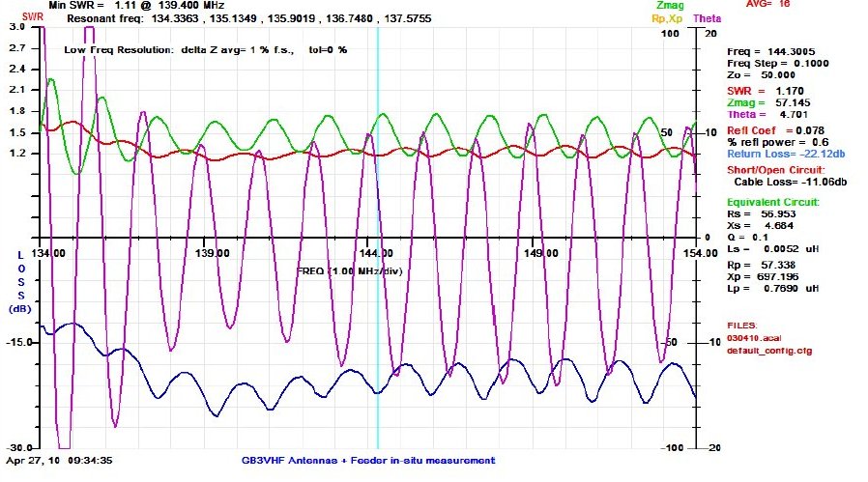Select the magenta Theta axis label
This screenshot has height=482, width=868.
coord(706,17)
